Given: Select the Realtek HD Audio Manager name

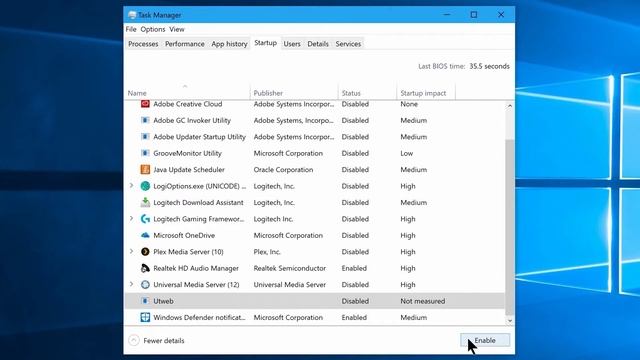Looking at the screenshot, I should (196, 268).
